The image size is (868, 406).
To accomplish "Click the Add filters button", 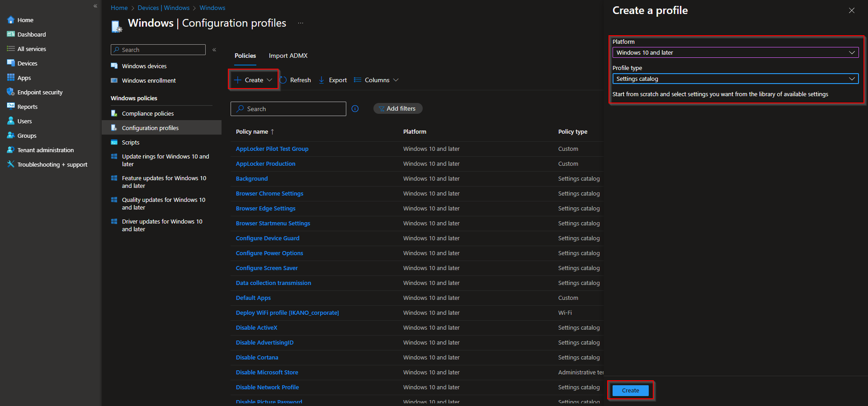I will tap(398, 108).
